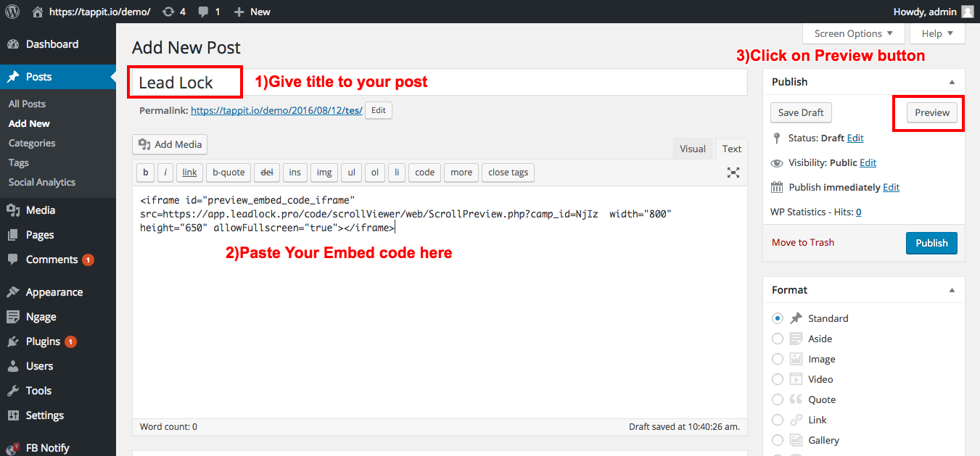
Task: Select the Video format radio
Action: pos(778,379)
